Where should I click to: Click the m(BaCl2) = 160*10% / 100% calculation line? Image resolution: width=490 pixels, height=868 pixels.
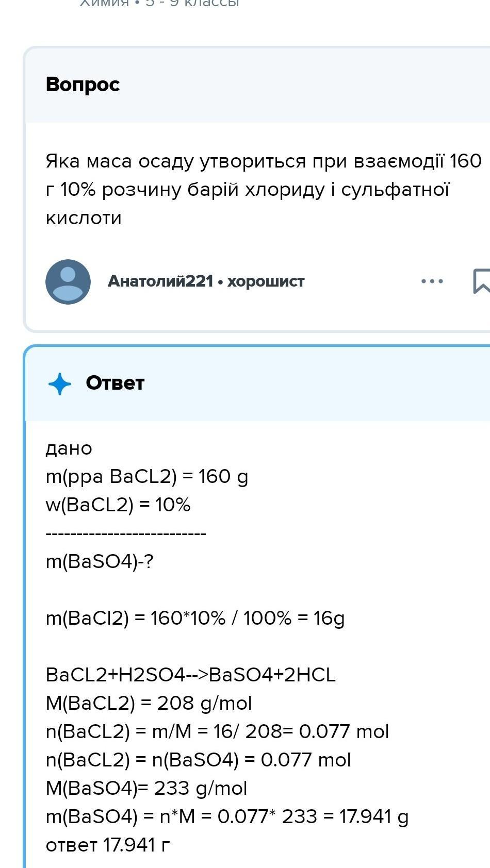(195, 618)
